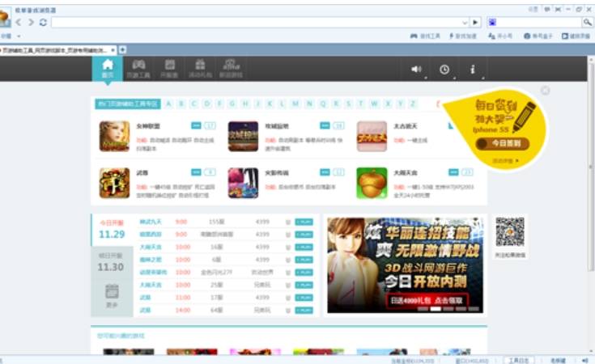
Task: Go forward with the browser forward arrow
Action: [31, 23]
